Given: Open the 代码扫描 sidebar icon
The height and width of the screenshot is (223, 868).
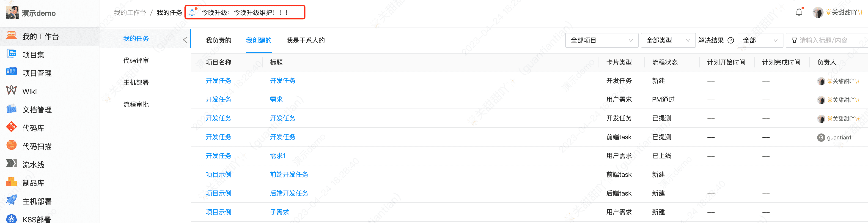Looking at the screenshot, I should coord(11,146).
